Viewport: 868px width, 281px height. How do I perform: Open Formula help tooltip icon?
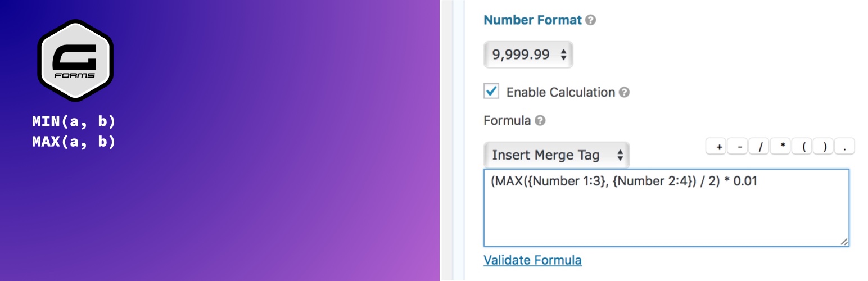click(x=540, y=120)
